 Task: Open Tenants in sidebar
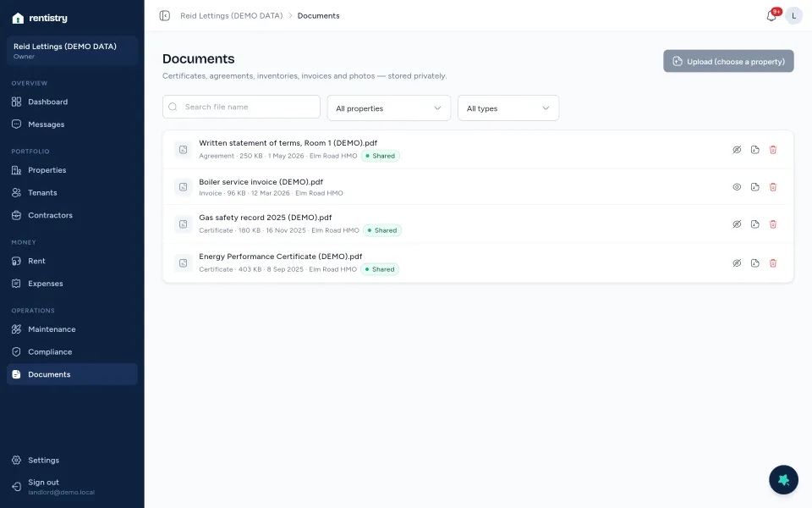[x=72, y=193]
